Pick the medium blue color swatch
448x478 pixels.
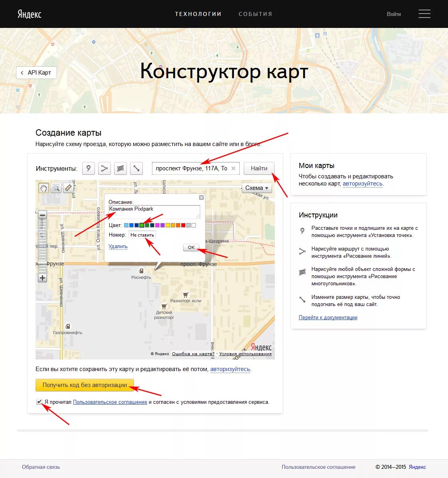pos(131,225)
